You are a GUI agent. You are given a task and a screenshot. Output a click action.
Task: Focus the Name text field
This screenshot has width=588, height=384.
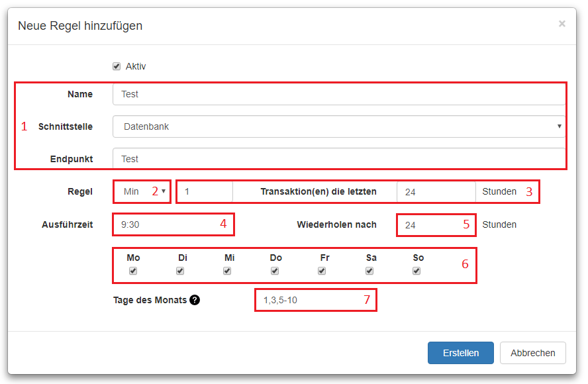pos(339,94)
